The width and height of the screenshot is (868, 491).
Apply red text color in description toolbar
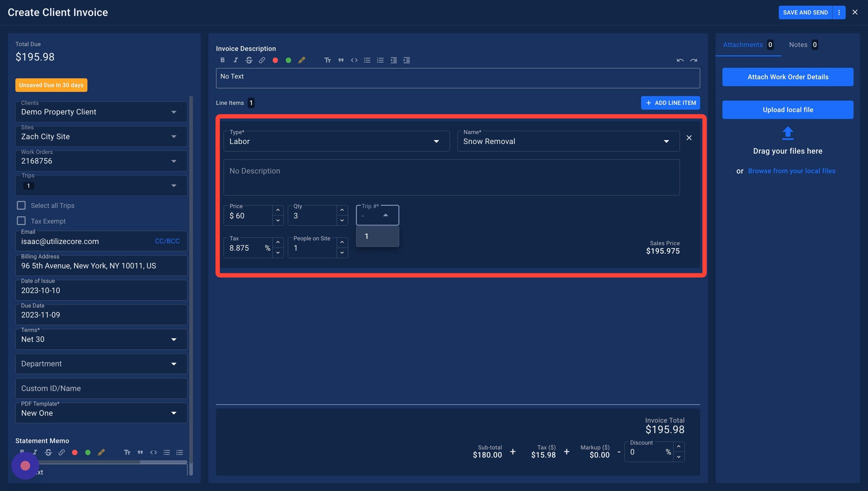(275, 60)
